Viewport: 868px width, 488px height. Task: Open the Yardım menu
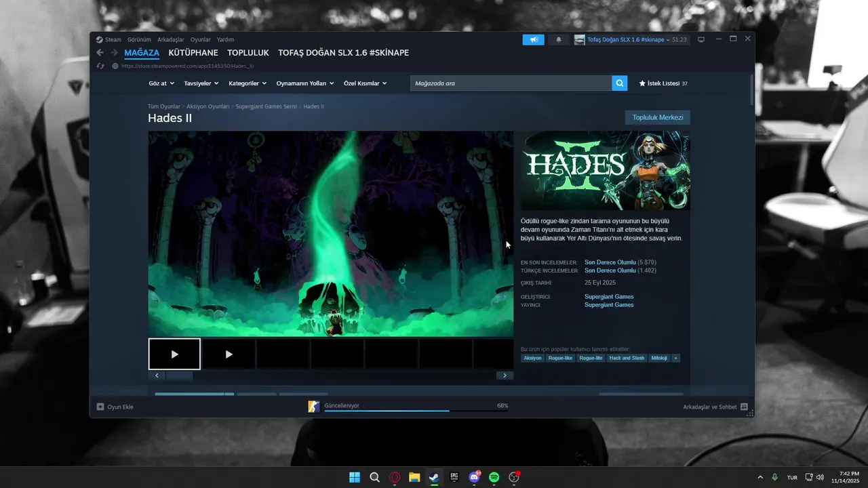click(x=225, y=39)
